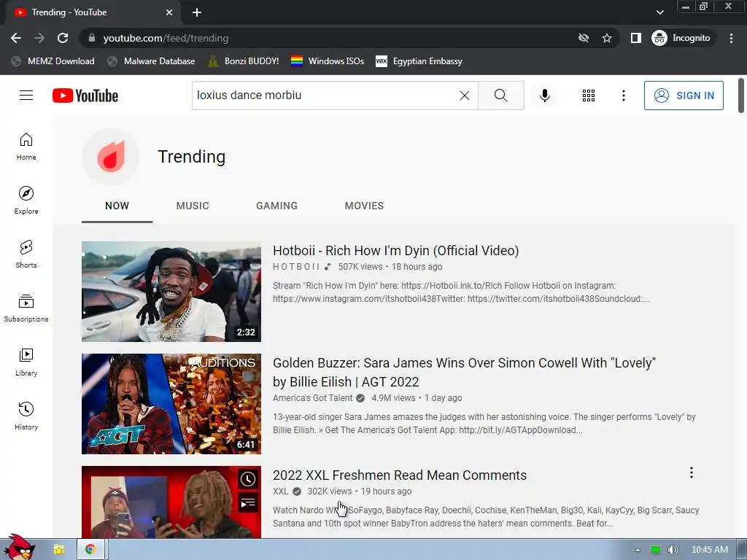The width and height of the screenshot is (747, 560).
Task: Open the HOTBOII channel link
Action: coord(296,267)
